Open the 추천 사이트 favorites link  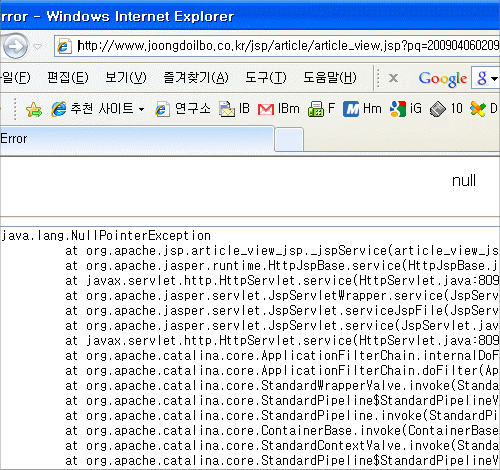click(93, 109)
